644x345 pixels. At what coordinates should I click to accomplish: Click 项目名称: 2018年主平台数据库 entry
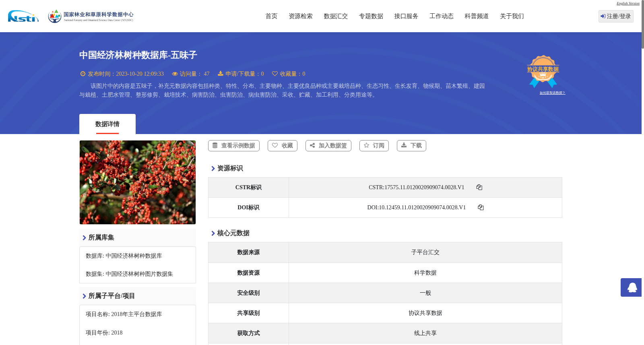pyautogui.click(x=124, y=314)
